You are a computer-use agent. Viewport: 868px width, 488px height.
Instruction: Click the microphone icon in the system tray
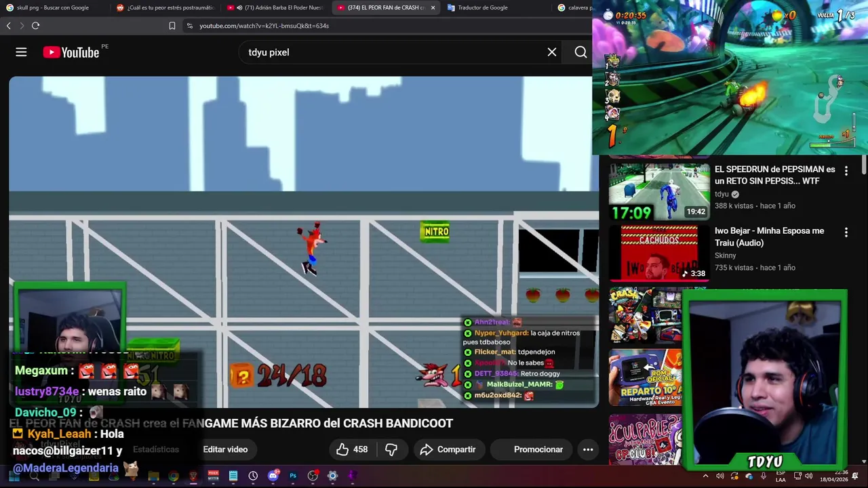coord(764,476)
